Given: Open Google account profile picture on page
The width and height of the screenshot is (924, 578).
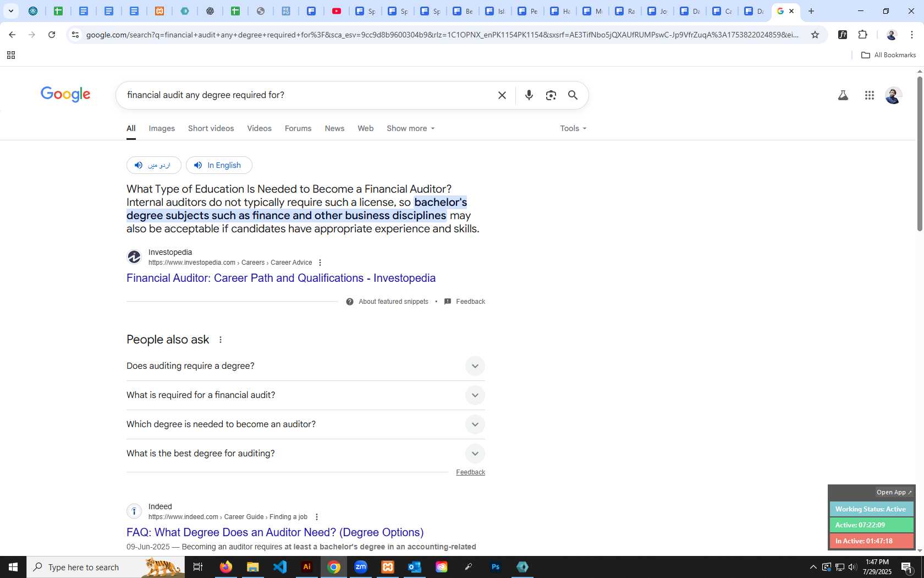Looking at the screenshot, I should pos(893,95).
